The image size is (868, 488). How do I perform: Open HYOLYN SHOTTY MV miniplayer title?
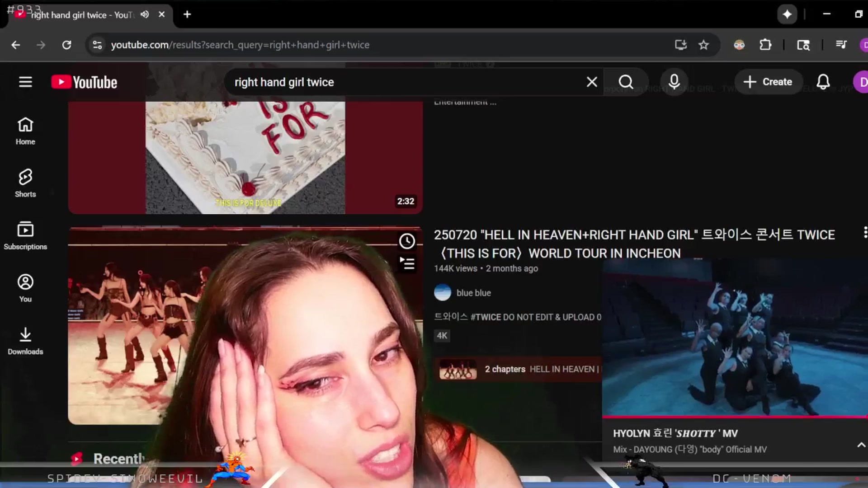pyautogui.click(x=675, y=433)
